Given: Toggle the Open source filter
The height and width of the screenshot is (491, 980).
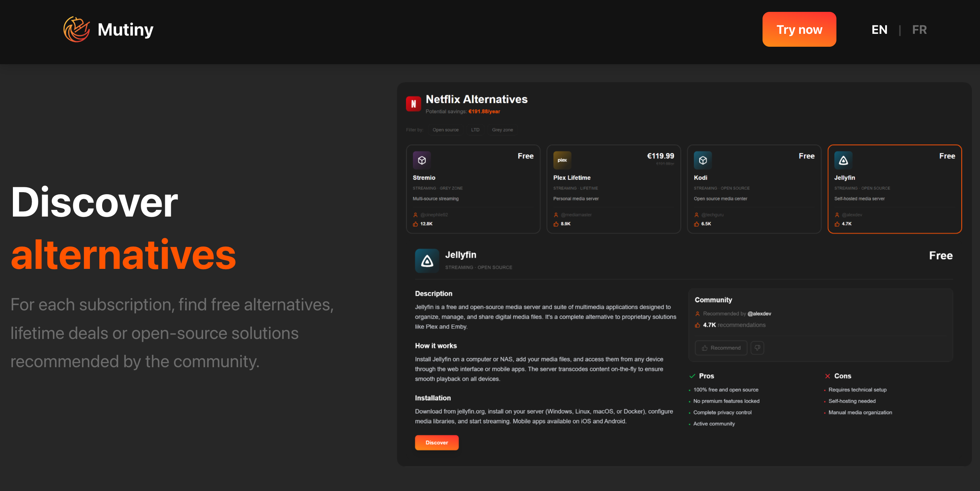Looking at the screenshot, I should point(445,130).
